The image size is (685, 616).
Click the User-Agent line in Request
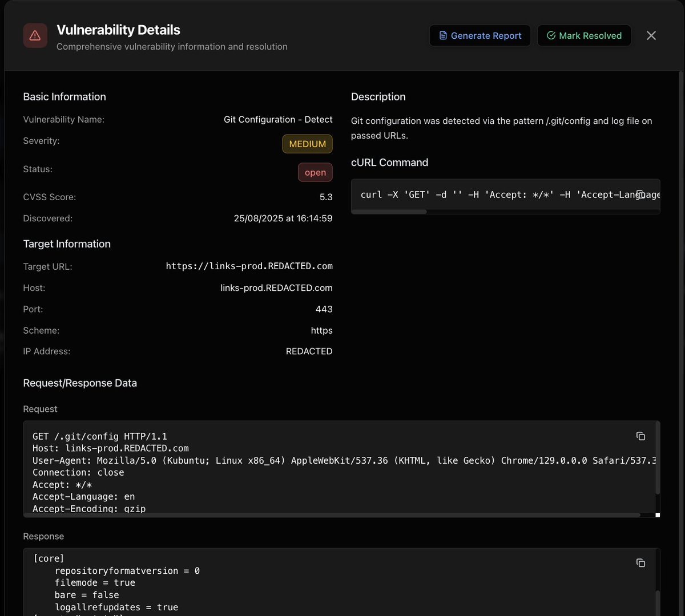coord(344,460)
